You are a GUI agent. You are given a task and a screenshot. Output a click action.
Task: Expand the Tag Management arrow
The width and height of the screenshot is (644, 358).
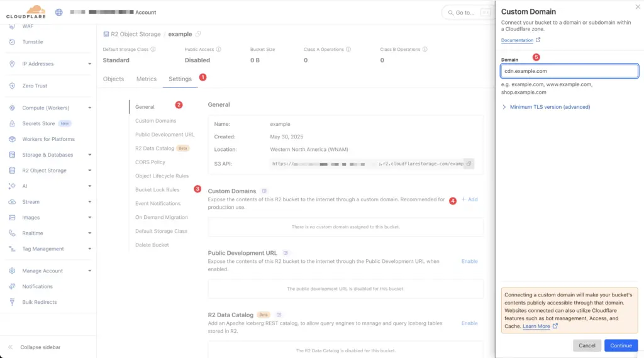pyautogui.click(x=89, y=249)
